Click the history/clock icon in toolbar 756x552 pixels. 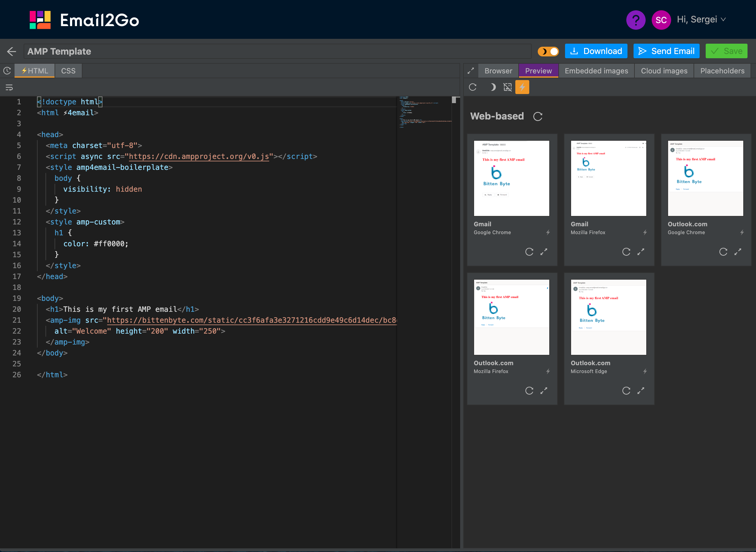tap(7, 70)
